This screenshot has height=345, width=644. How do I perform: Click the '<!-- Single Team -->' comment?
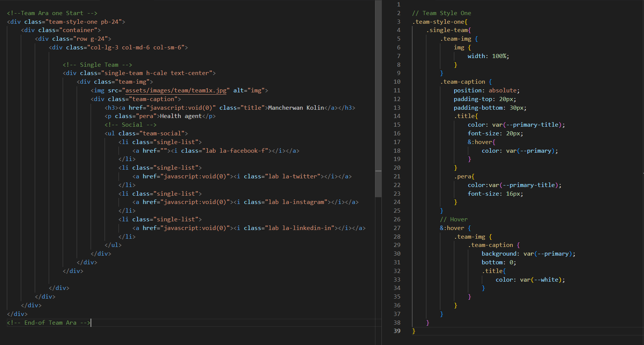[97, 65]
